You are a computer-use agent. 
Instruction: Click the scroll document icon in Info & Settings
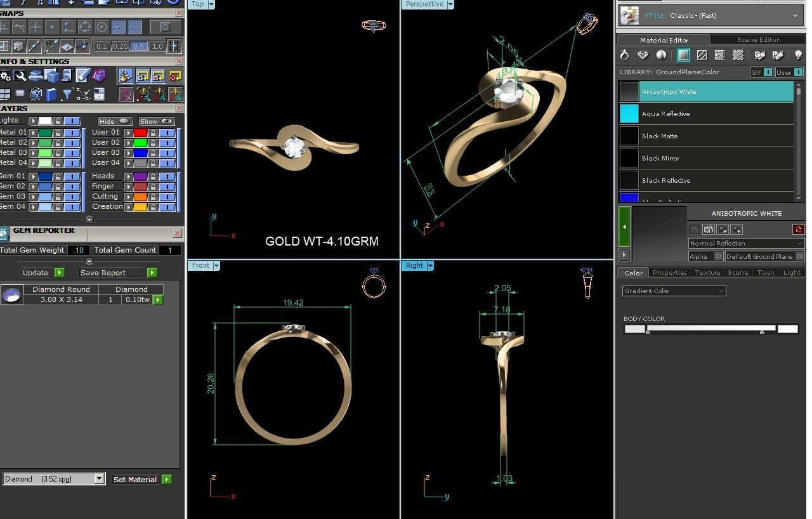coord(67,76)
